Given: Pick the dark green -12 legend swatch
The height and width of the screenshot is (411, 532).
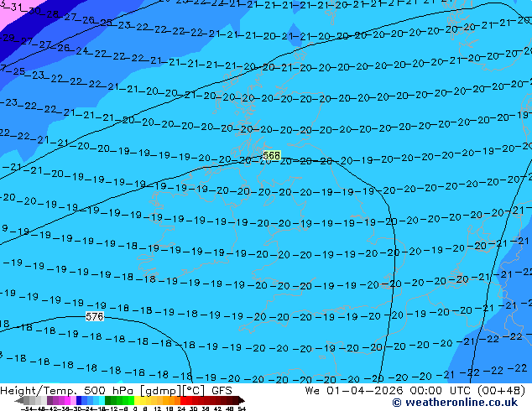Looking at the screenshot, I should pos(108,401).
